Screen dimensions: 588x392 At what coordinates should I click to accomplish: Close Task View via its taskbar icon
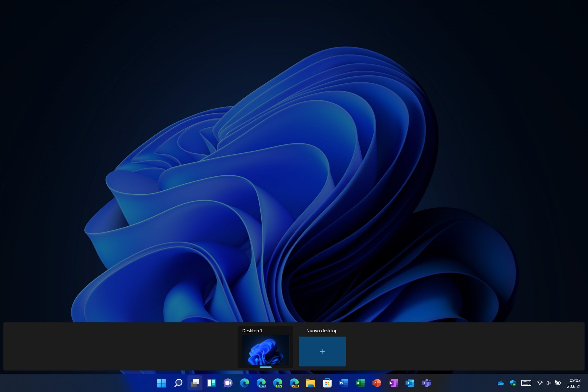point(195,383)
